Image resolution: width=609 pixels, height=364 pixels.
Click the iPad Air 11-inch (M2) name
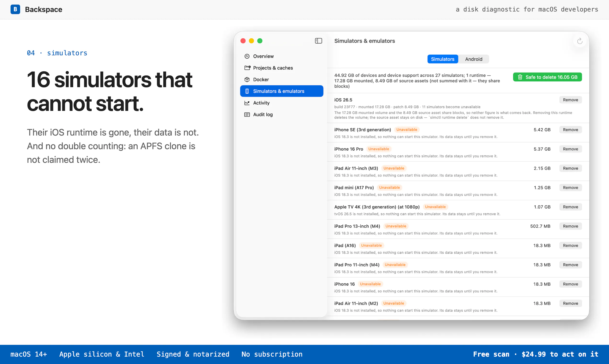(356, 303)
